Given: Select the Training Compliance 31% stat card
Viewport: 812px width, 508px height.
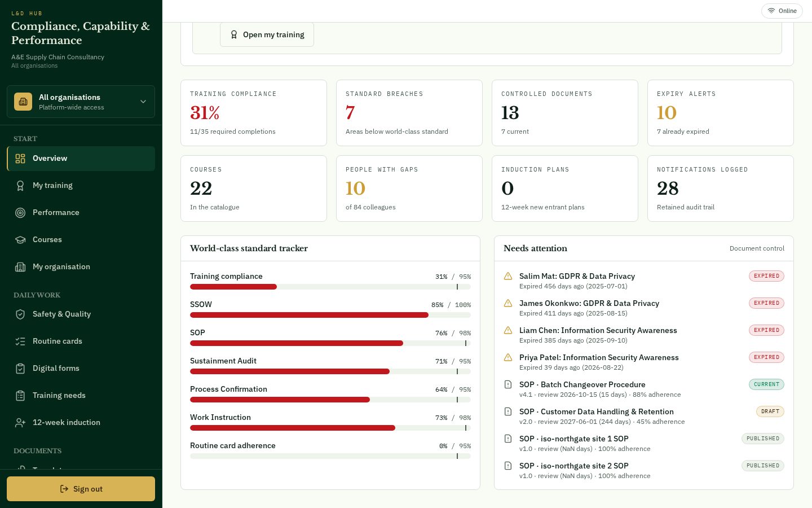Looking at the screenshot, I should tap(254, 113).
